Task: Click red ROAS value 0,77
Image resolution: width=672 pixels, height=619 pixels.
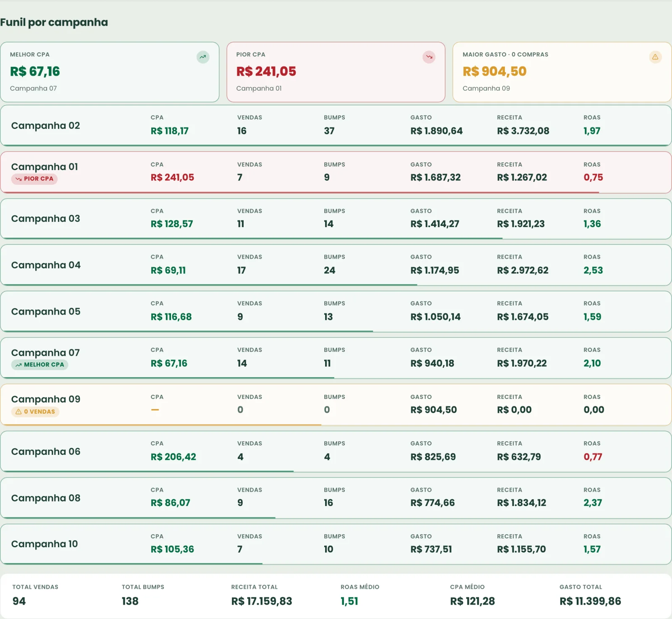Action: 593,457
